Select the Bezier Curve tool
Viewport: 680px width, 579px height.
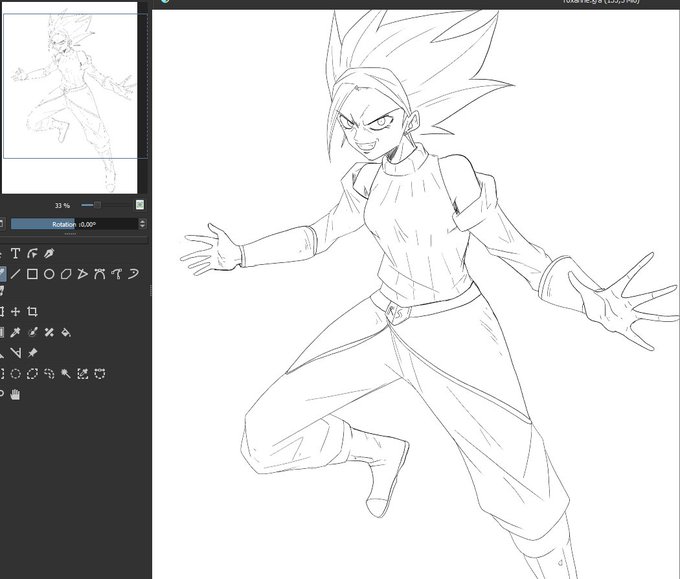click(x=100, y=274)
